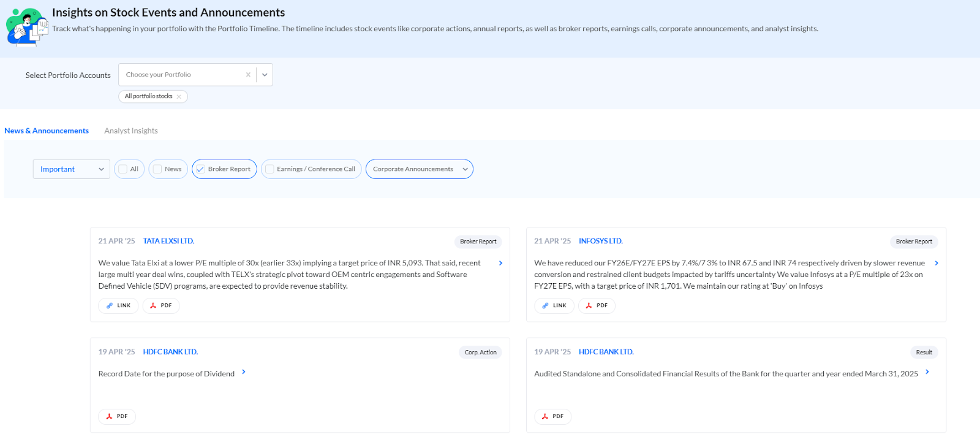
Task: Click Broker Report tag on Infosys card
Action: [914, 242]
